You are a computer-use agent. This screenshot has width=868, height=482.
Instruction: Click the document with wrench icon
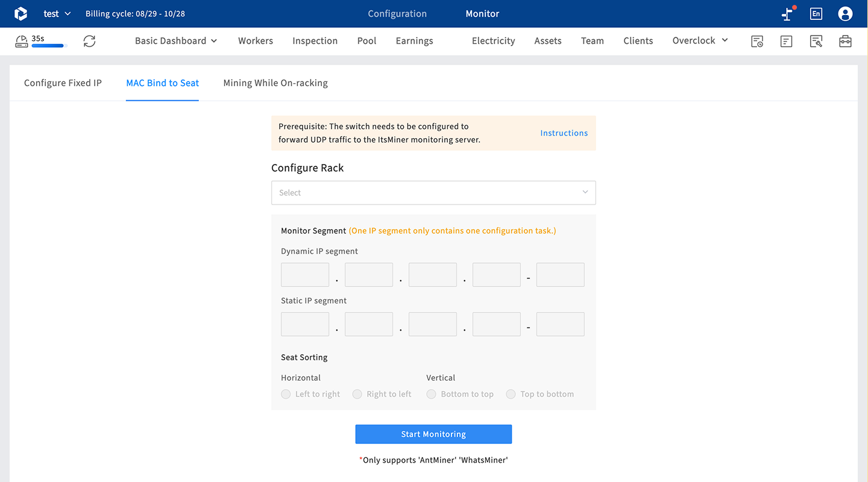pos(816,41)
